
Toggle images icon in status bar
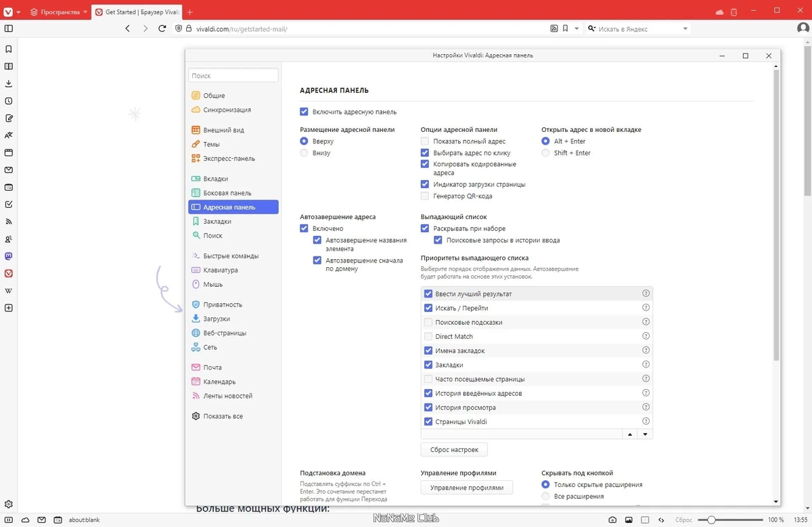click(x=629, y=520)
